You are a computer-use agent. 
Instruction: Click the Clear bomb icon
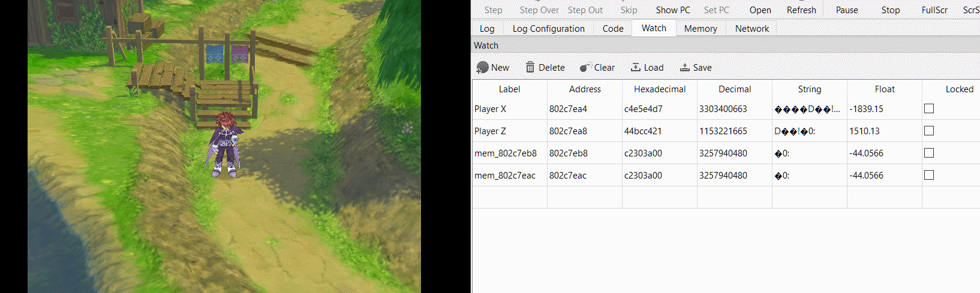585,67
